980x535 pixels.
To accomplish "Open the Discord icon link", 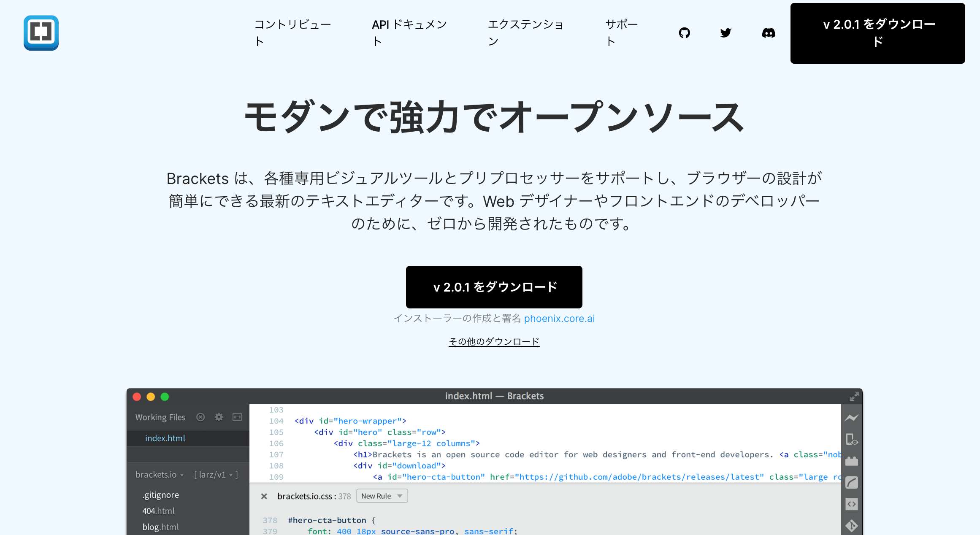I will coord(769,33).
